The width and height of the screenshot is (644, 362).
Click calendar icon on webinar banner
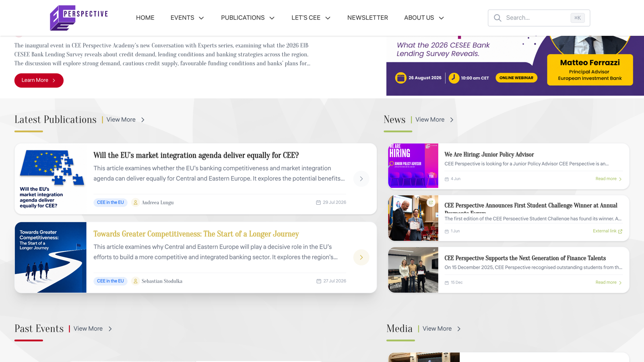400,78
